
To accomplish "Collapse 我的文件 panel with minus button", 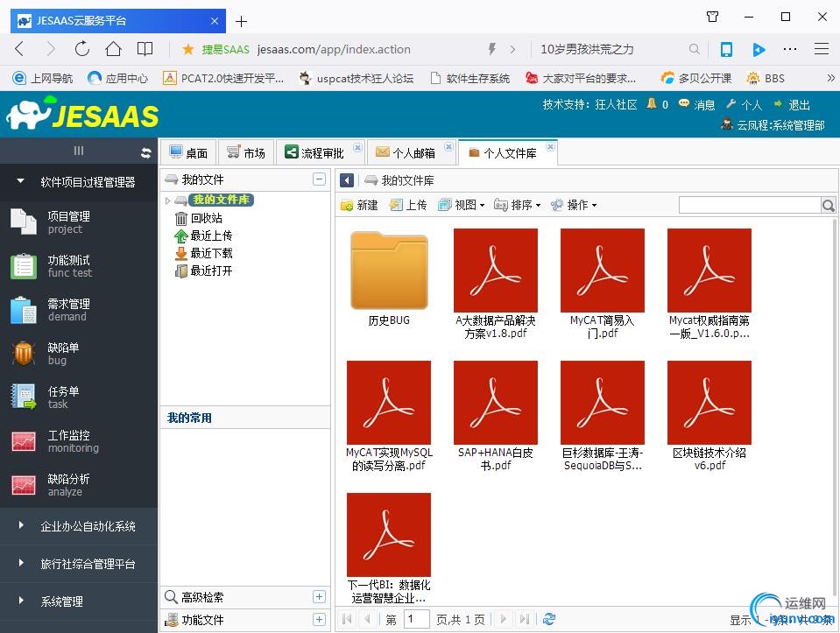I will tap(320, 179).
